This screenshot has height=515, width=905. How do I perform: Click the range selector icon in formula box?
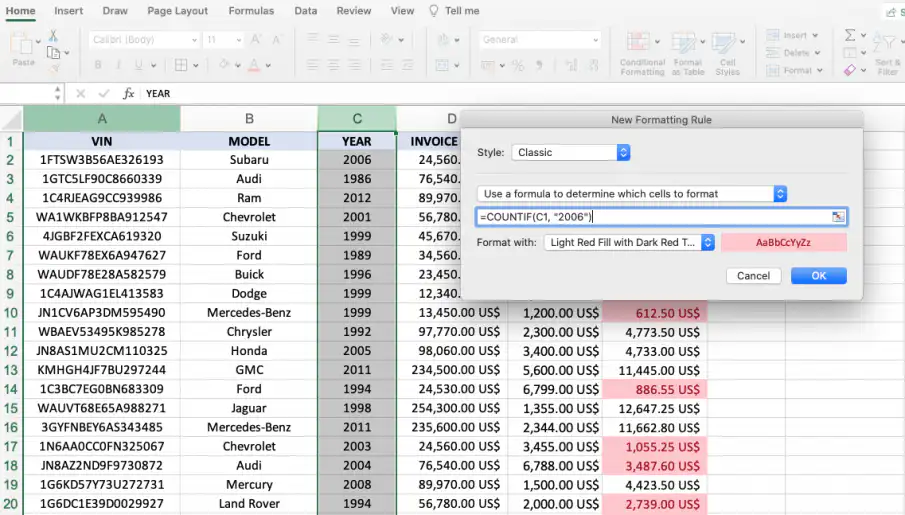838,217
